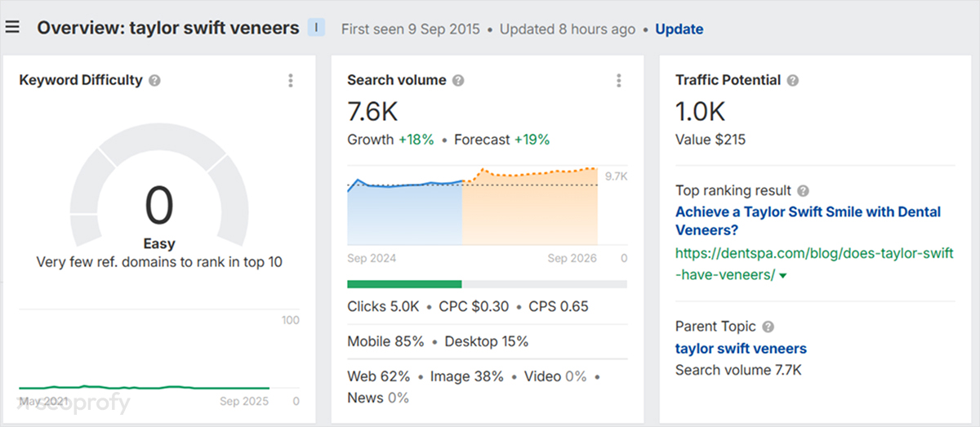Click the Parent Topic help icon
Image resolution: width=980 pixels, height=427 pixels.
(x=768, y=327)
